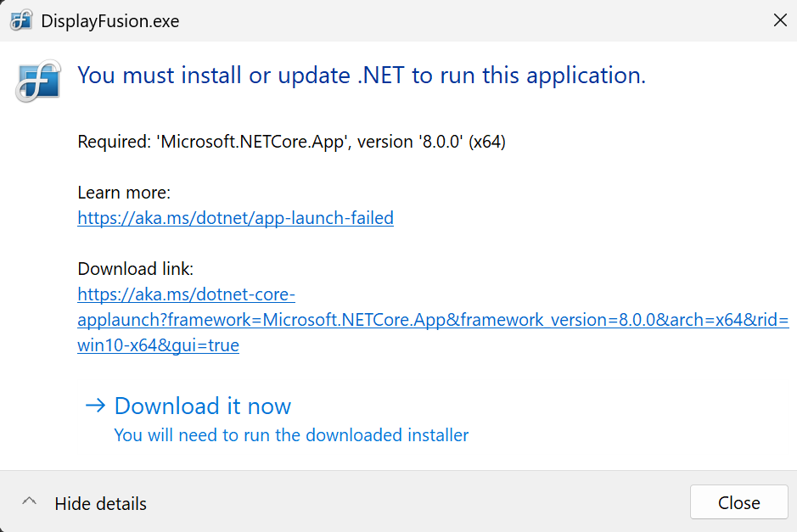Click the Hide details label
The image size is (797, 532).
[100, 503]
